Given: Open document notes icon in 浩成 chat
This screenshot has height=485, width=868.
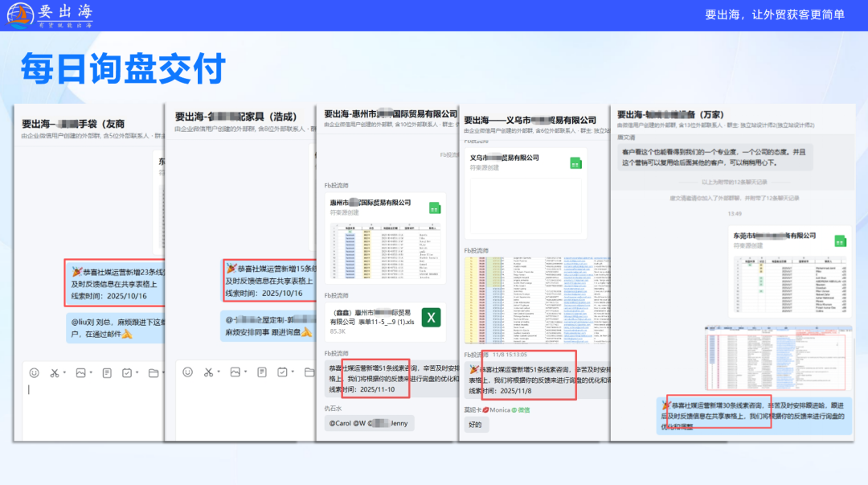Looking at the screenshot, I should coord(262,372).
